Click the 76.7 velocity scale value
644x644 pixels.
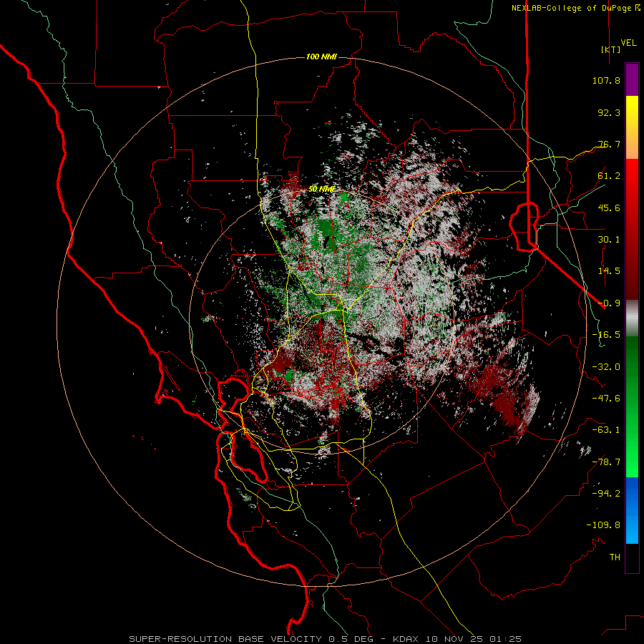[x=609, y=144]
